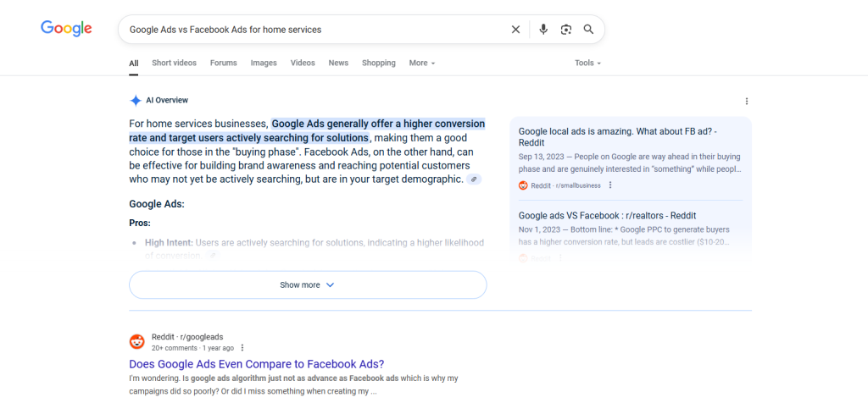This screenshot has width=868, height=403.
Task: Open the Videos tab
Action: click(x=303, y=63)
